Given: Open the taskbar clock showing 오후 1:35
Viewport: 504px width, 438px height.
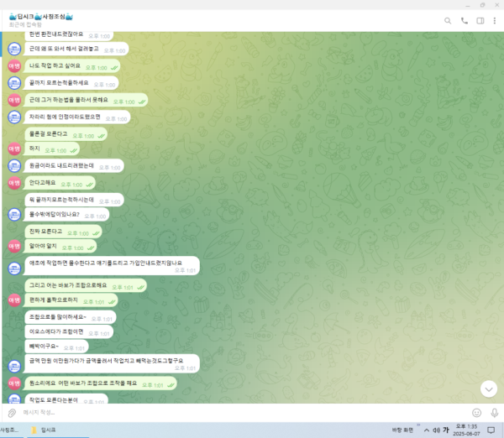Looking at the screenshot, I should click(466, 430).
